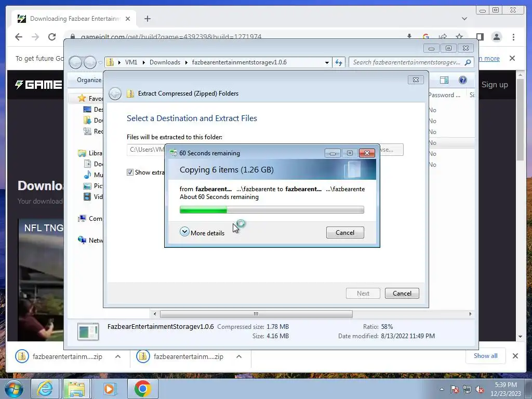532x399 pixels.
Task: Open the Windows Start menu
Action: tap(13, 389)
